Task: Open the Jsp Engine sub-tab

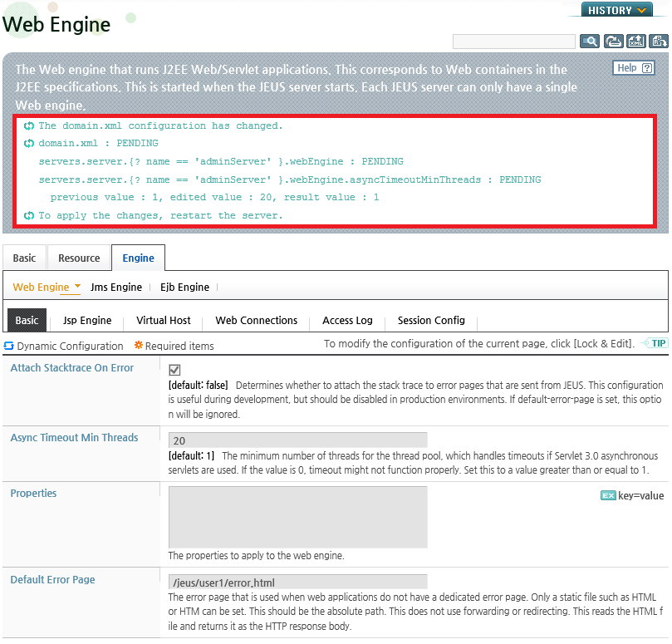Action: tap(87, 320)
